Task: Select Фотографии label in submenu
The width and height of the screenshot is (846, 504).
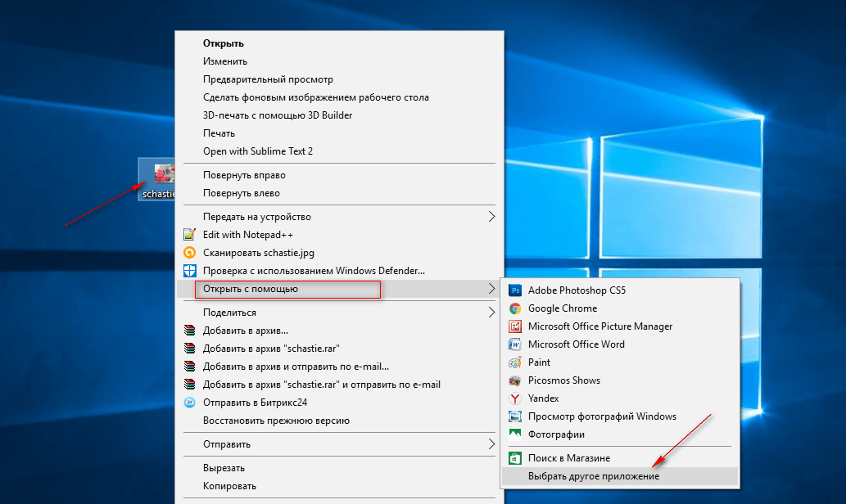Action: 556,434
